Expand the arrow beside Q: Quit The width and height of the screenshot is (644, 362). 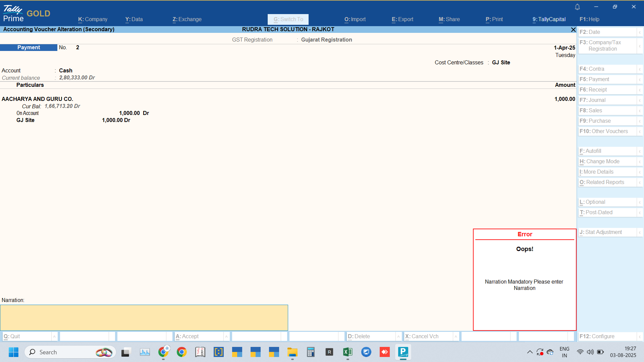pos(54,336)
